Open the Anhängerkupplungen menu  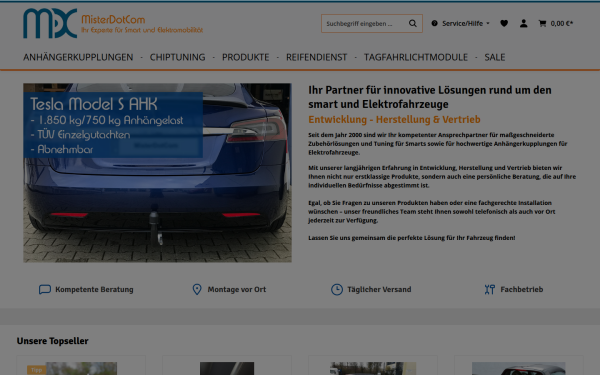pos(78,57)
